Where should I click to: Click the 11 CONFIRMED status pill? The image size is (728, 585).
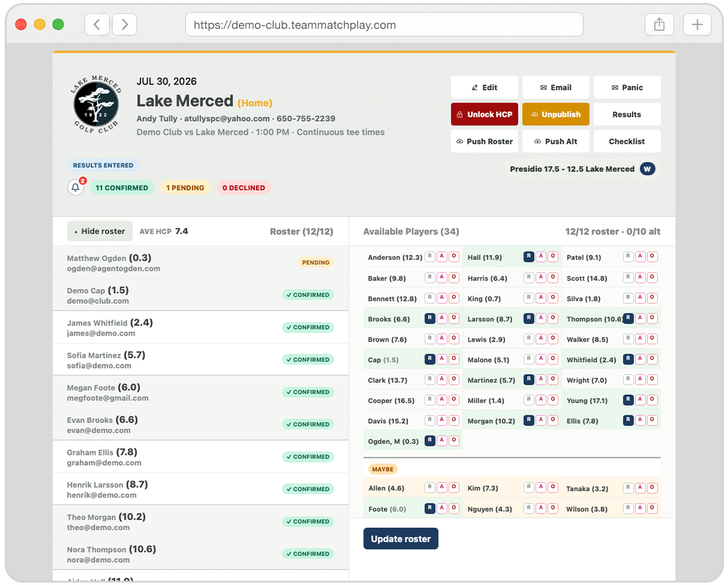[122, 188]
